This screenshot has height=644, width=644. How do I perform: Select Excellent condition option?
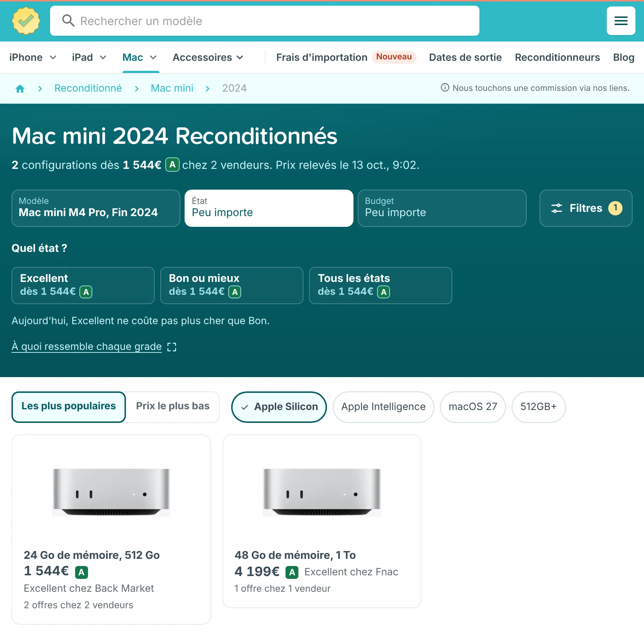(83, 286)
